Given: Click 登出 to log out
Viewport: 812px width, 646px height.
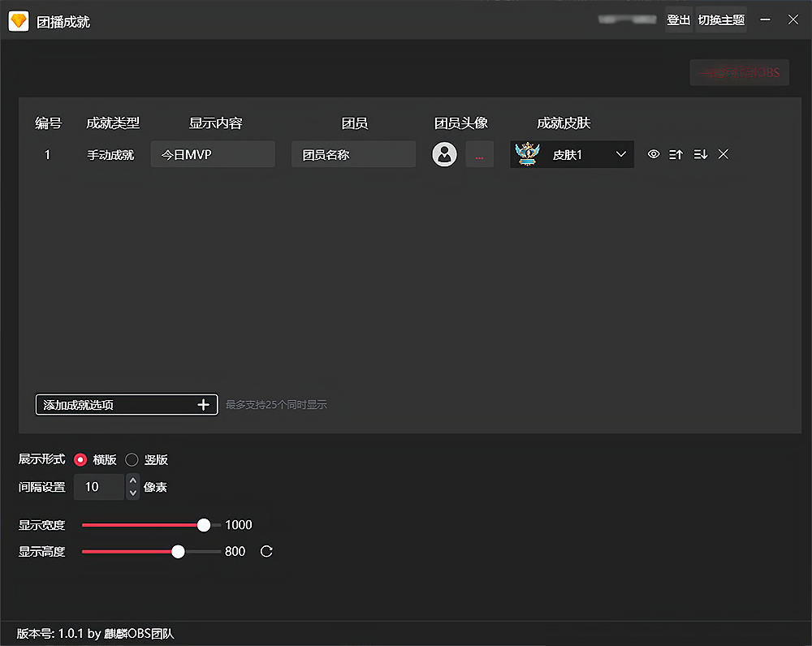Looking at the screenshot, I should coord(678,20).
